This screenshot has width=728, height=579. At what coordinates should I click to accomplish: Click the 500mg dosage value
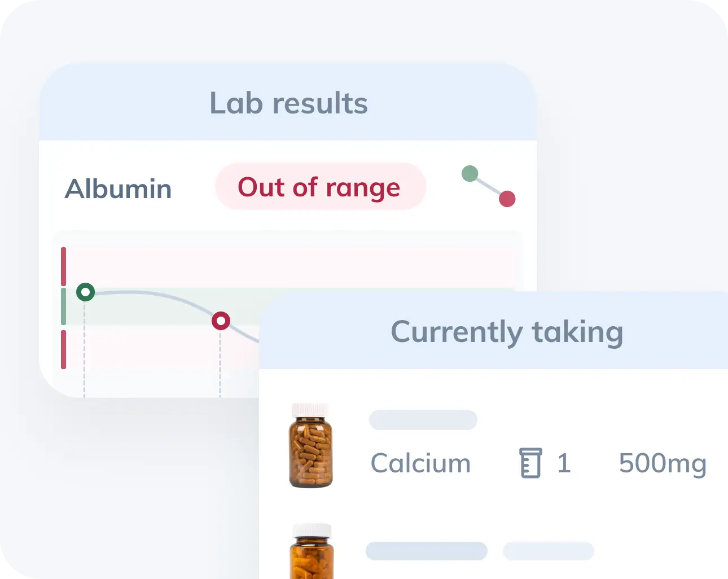pyautogui.click(x=663, y=464)
